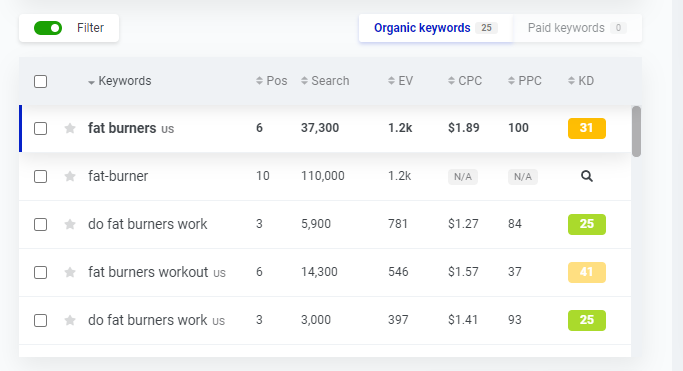Check the do fat burners work 5,900 checkbox
The width and height of the screenshot is (683, 371).
tap(41, 224)
